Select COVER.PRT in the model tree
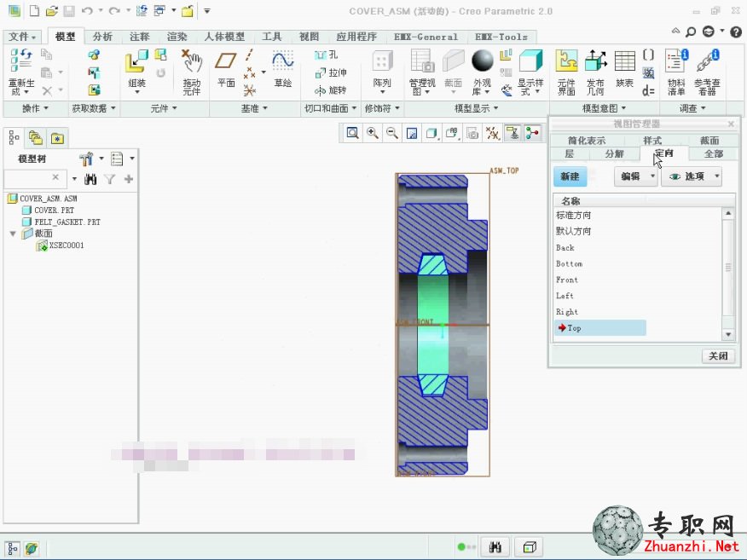This screenshot has width=747, height=560. 55,210
